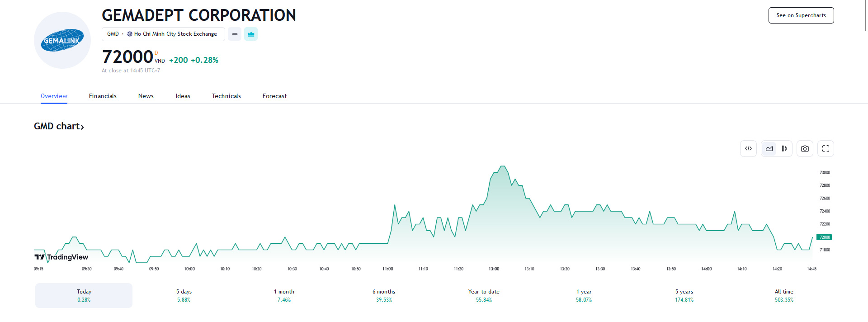This screenshot has height=322, width=868.
Task: Open the chart in fullscreen mode
Action: point(826,149)
